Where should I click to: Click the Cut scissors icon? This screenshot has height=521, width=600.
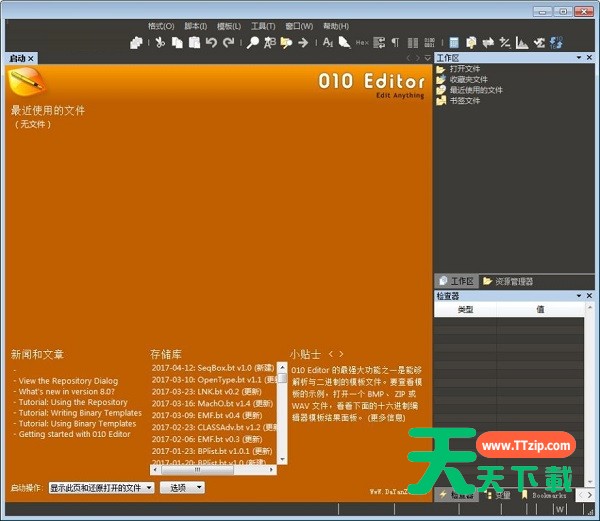(x=160, y=42)
